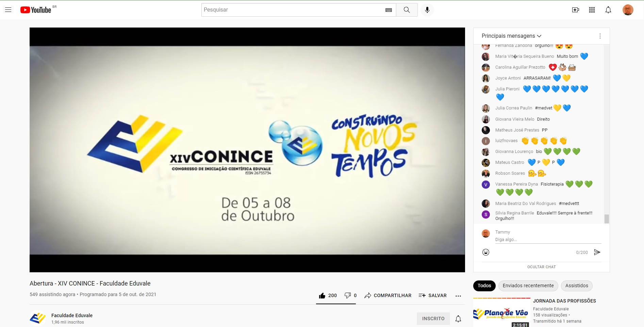Click Silvia Regina Barrile's avatar
The width and height of the screenshot is (644, 327).
pos(486,214)
